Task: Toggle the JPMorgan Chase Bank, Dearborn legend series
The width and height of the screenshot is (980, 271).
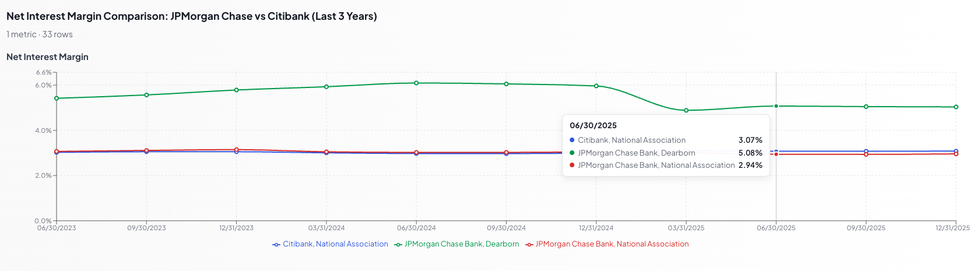Action: click(461, 244)
